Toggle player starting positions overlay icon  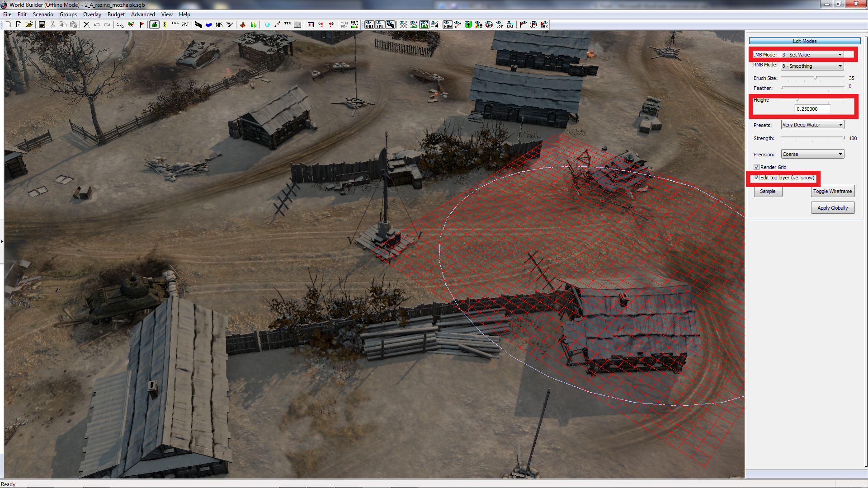click(x=479, y=24)
